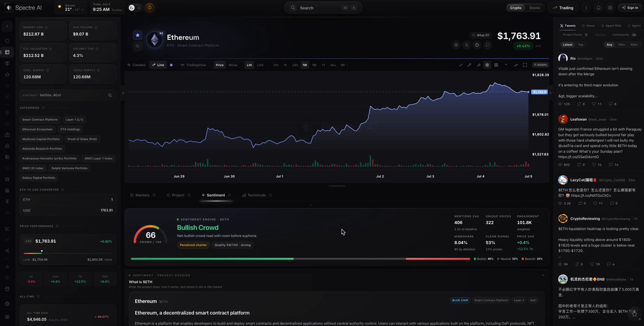Image resolution: width=644 pixels, height=326 pixels.
Task: Open the notifications bell
Action: pos(598,8)
